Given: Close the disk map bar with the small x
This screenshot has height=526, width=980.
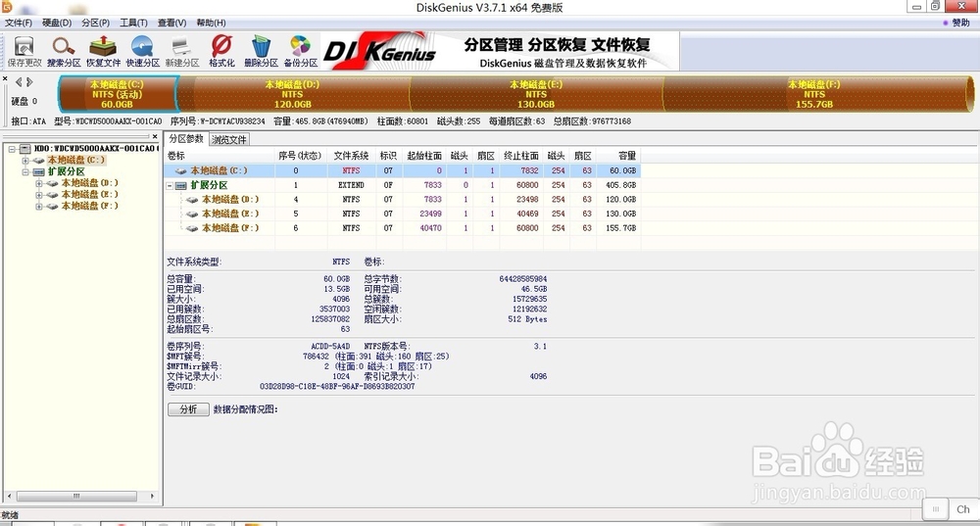Looking at the screenshot, I should click(x=5, y=78).
